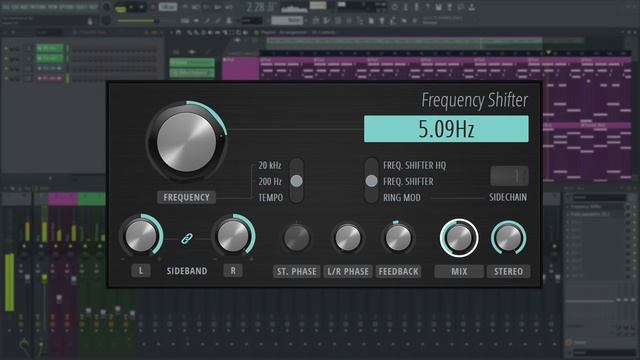Screen dimensions: 640x360
Task: Click the 2:28 song time display
Action: [x=256, y=7]
